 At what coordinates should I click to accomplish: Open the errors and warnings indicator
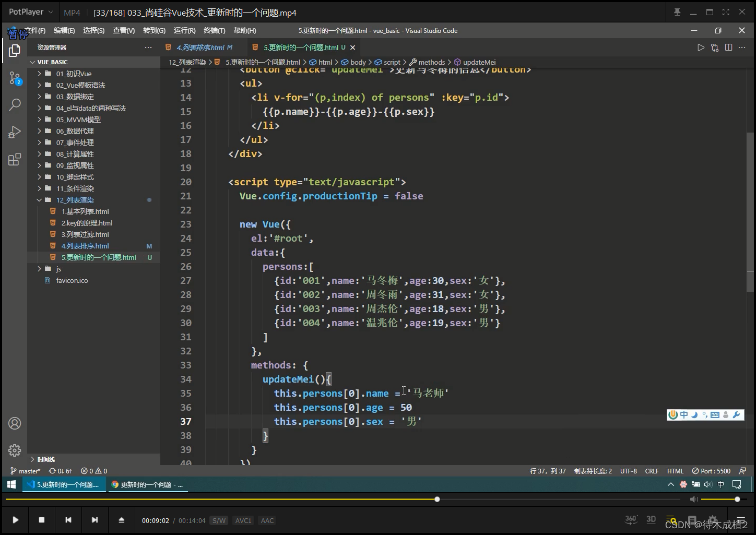[94, 471]
